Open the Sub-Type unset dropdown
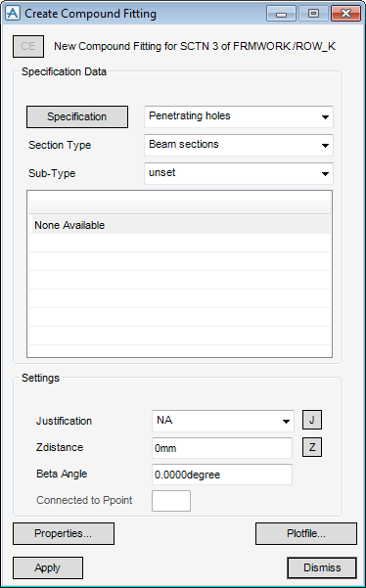 point(239,173)
